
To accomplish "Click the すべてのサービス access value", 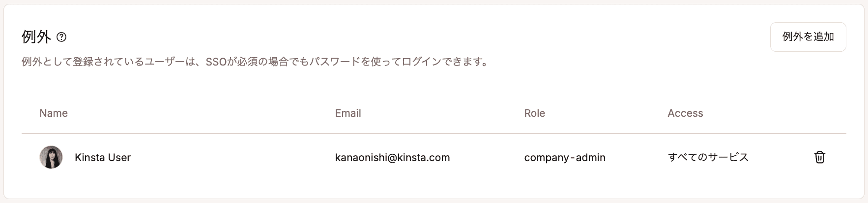I will click(708, 158).
